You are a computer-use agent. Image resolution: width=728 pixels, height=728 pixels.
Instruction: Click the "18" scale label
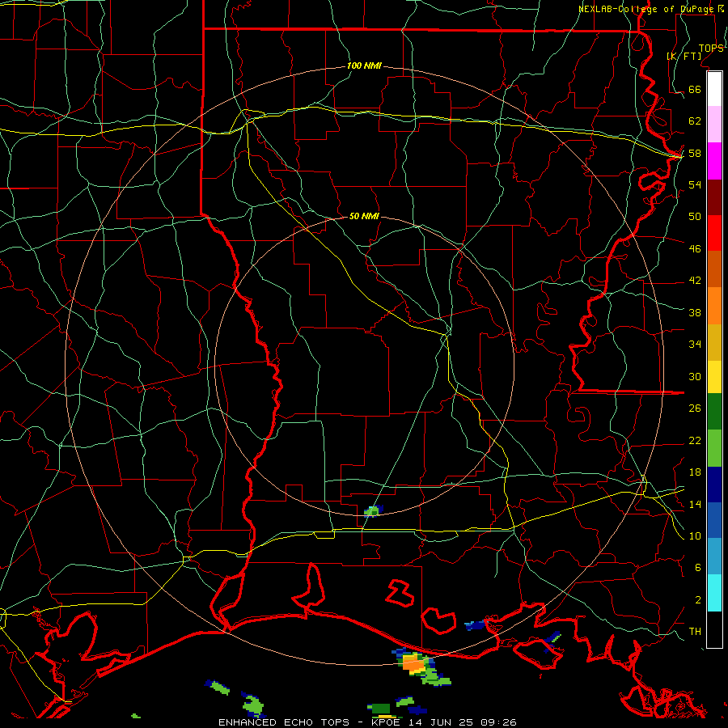(695, 472)
